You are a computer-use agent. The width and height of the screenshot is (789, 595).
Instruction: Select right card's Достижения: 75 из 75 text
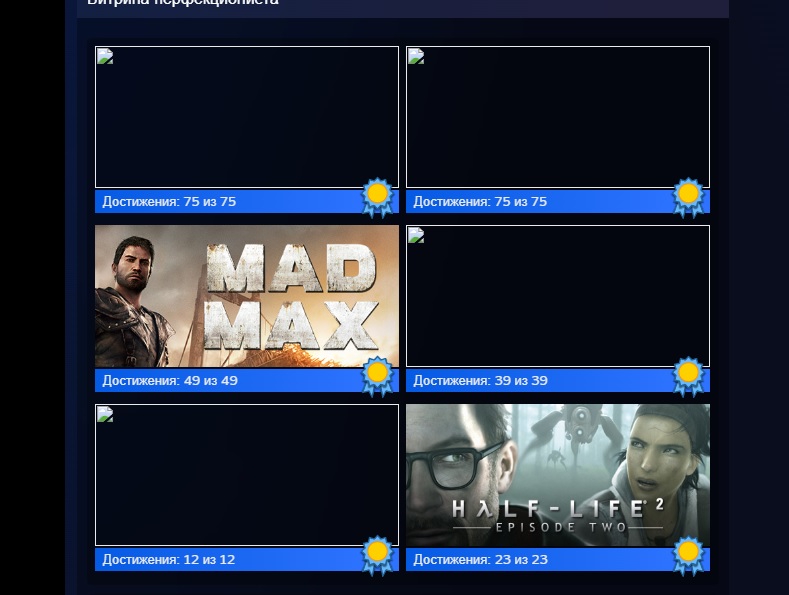480,201
